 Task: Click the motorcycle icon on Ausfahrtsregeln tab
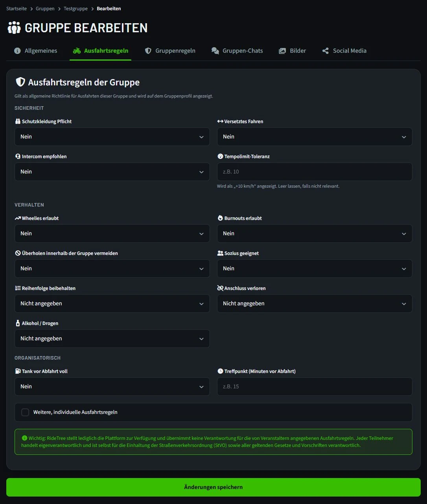pyautogui.click(x=77, y=51)
